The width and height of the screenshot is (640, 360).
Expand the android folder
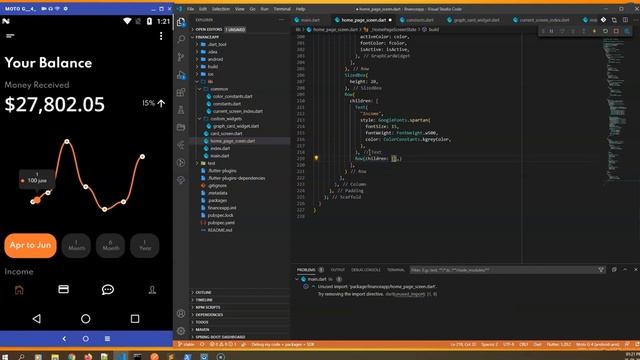215,59
